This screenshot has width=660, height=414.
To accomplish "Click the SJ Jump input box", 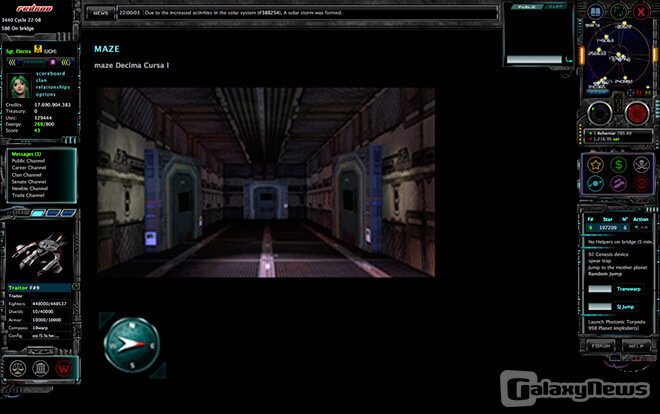I will click(600, 307).
